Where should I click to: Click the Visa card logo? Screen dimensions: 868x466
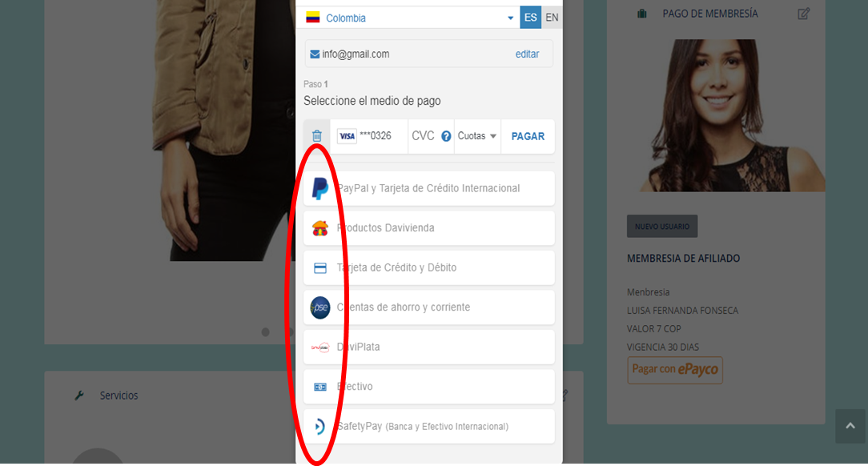point(347,136)
